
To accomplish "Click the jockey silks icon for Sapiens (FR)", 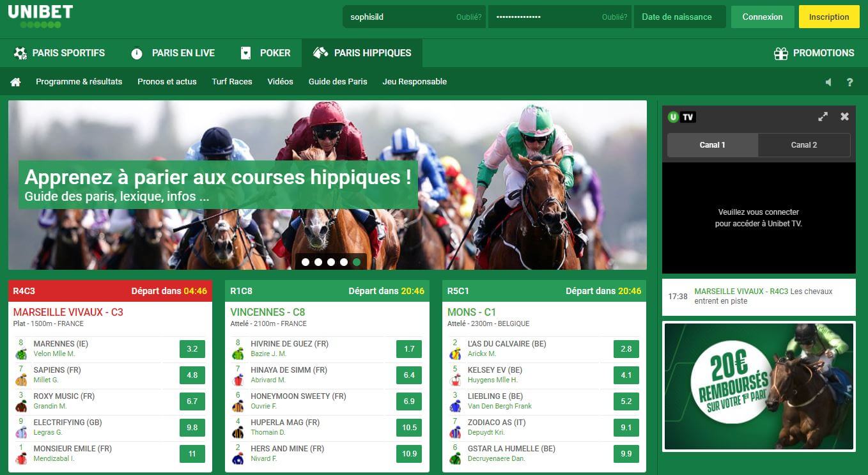I will point(22,380).
